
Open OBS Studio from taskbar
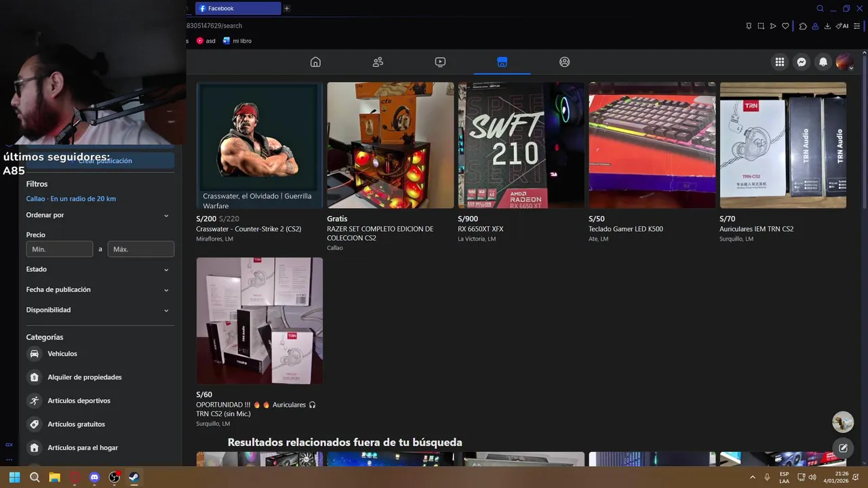(x=115, y=477)
